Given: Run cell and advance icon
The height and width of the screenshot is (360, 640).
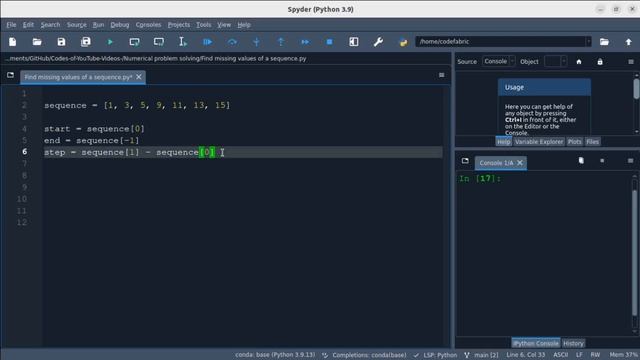Looking at the screenshot, I should 159,42.
